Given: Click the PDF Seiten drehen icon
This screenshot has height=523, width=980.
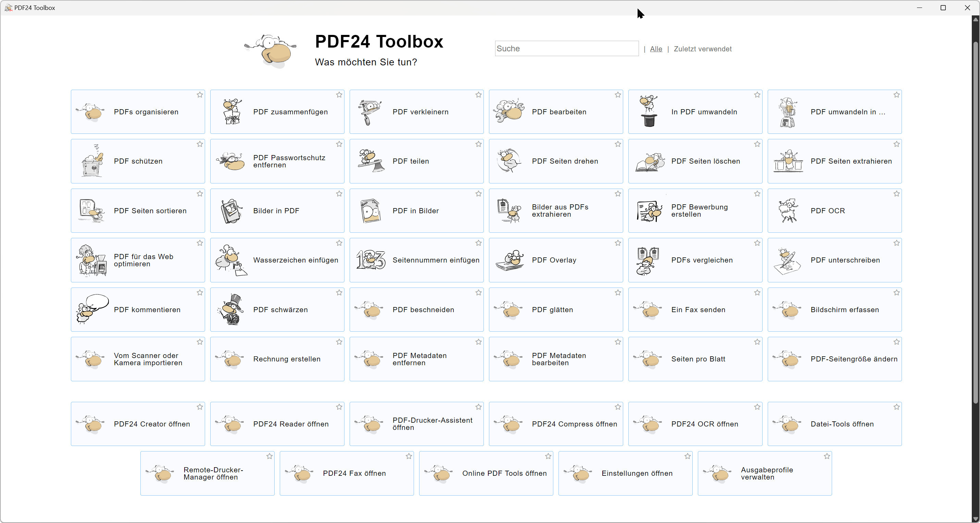Looking at the screenshot, I should pyautogui.click(x=509, y=161).
